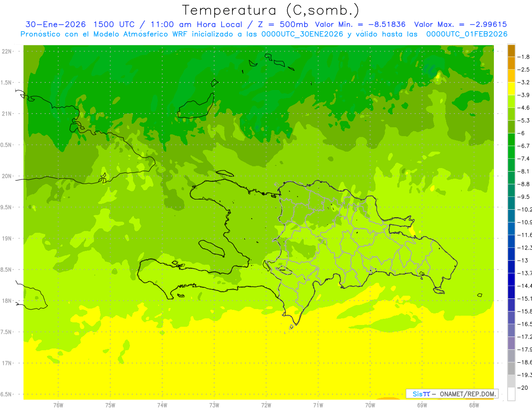The width and height of the screenshot is (532, 411).
Task: Click the "-2.5" colorbar label
Action: coord(524,70)
